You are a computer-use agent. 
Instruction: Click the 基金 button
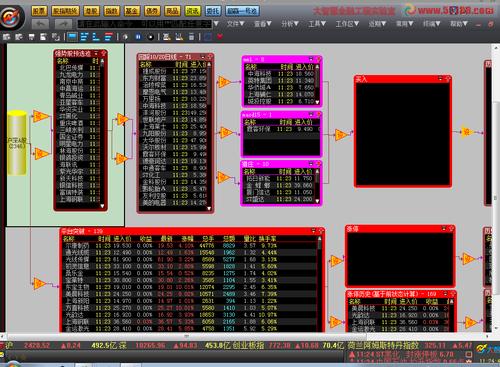[132, 11]
